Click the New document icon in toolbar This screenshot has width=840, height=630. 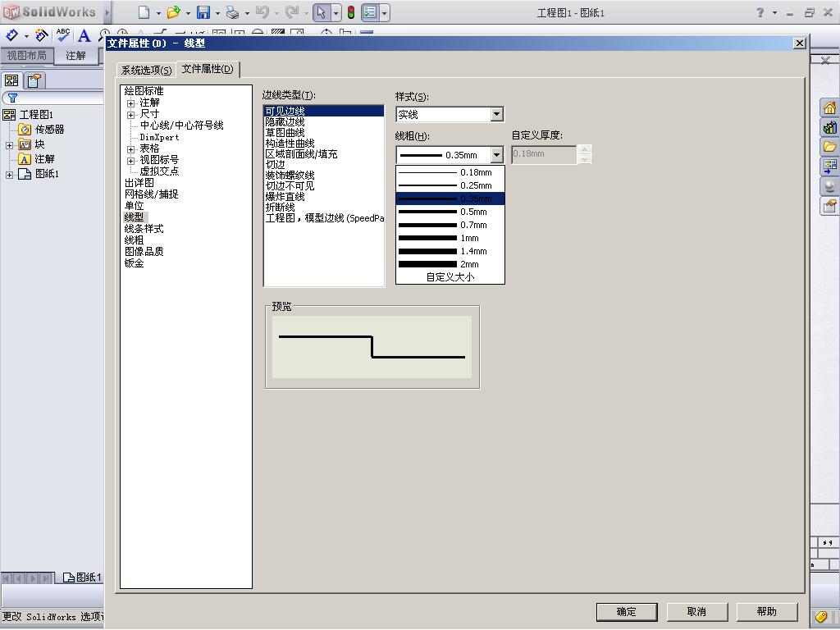pyautogui.click(x=144, y=11)
